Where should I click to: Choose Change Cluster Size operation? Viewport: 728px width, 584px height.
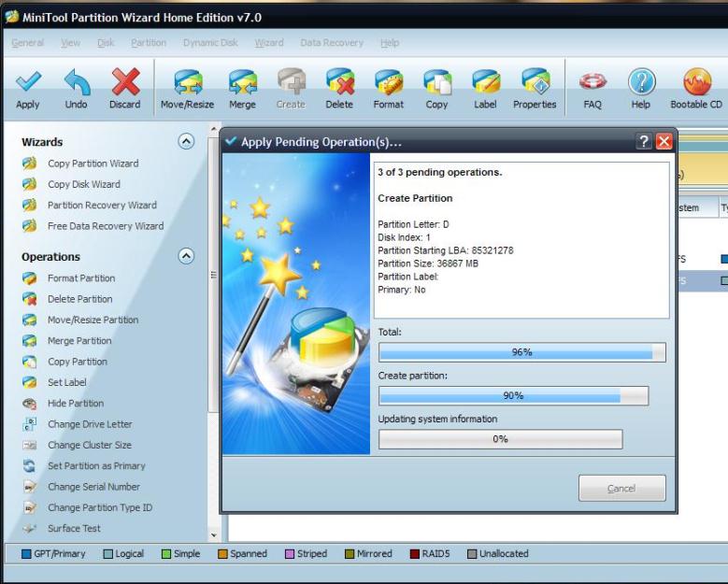point(90,445)
